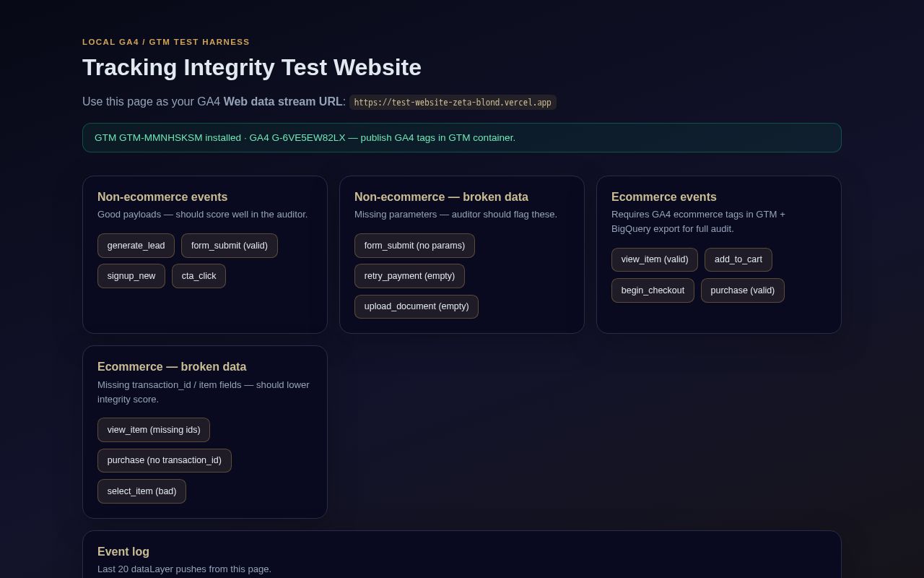Image resolution: width=924 pixels, height=578 pixels.
Task: Click 'Requires GA4 ecommerce tags' description
Action: 698,222
